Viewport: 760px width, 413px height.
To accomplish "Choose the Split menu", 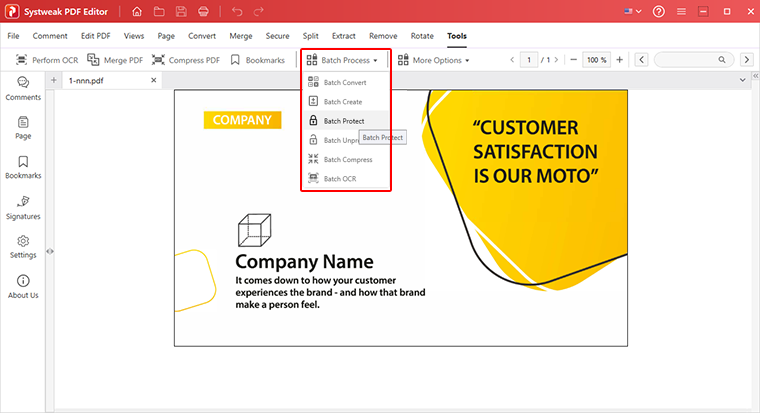I will point(311,36).
